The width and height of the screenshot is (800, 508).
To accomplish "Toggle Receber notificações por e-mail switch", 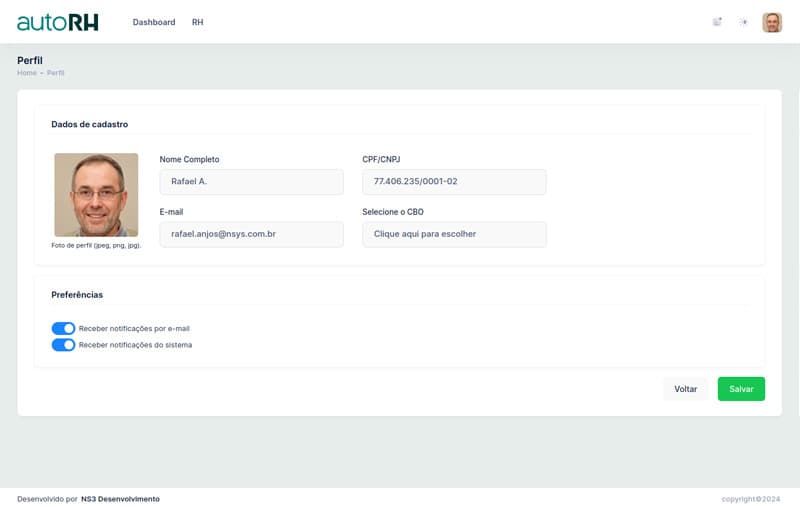I will coord(63,328).
